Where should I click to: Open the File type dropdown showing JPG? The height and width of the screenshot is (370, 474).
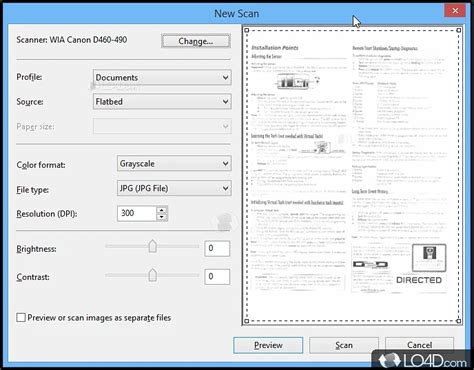(x=174, y=188)
